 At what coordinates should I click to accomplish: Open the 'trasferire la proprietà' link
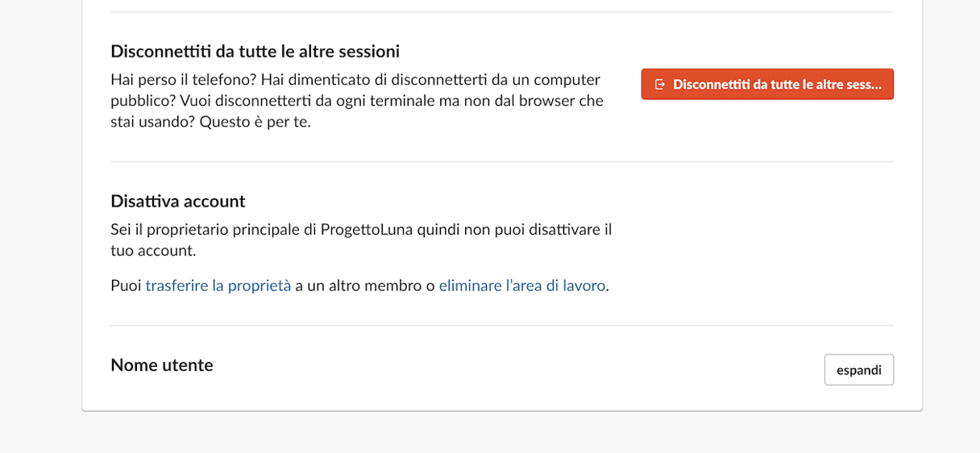pyautogui.click(x=218, y=286)
